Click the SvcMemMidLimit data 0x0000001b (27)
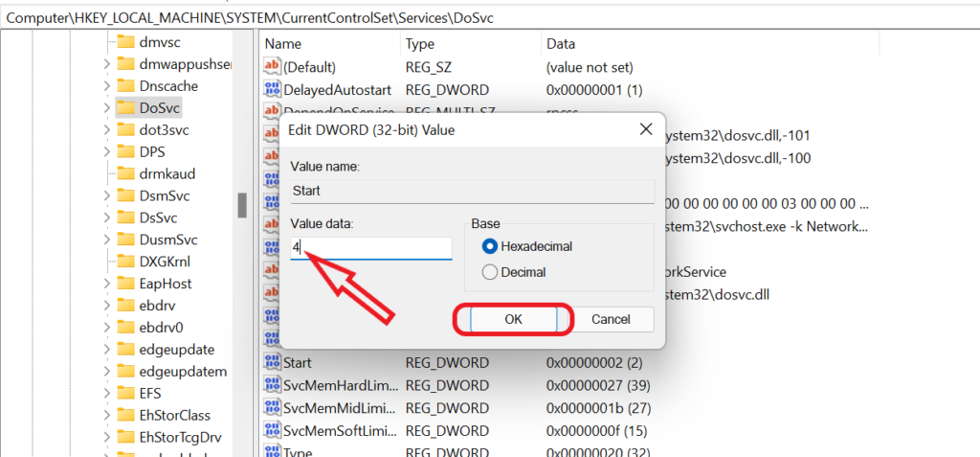Viewport: 980px width, 457px height. 598,408
